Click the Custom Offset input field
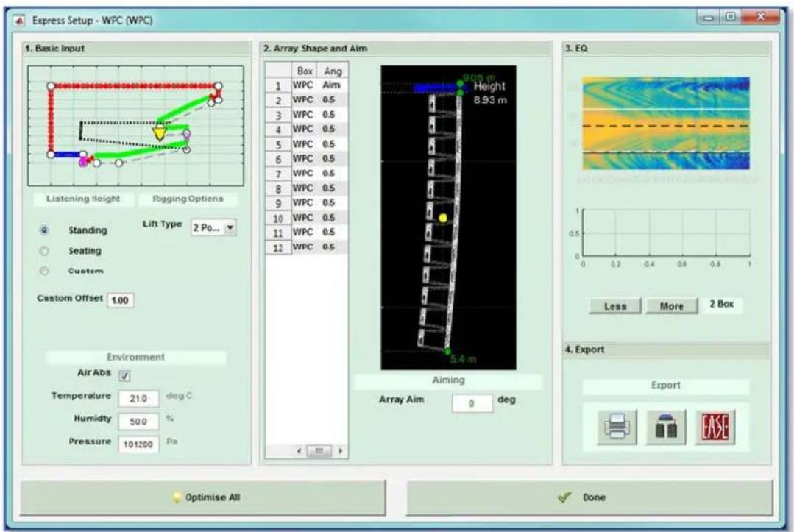This screenshot has width=794, height=532. pyautogui.click(x=120, y=300)
